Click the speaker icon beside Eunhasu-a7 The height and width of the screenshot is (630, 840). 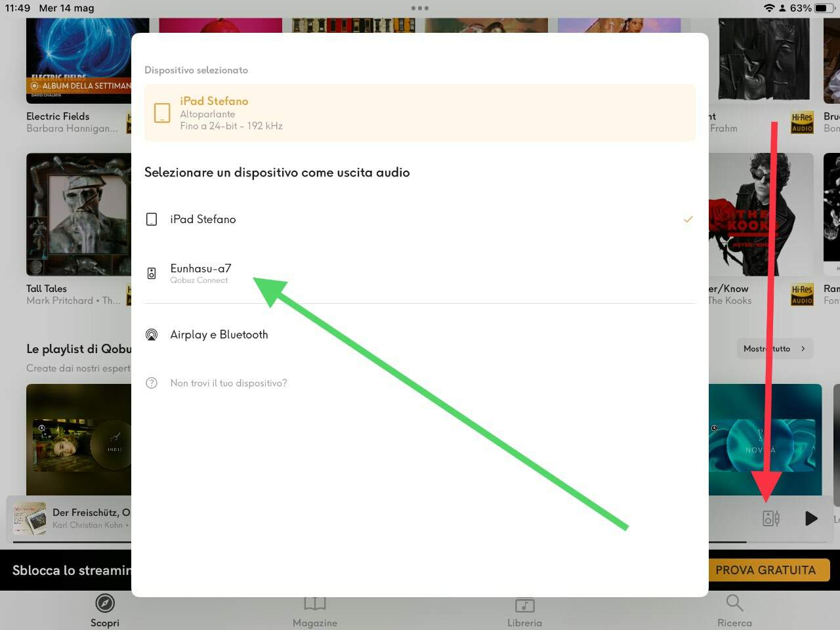click(x=152, y=274)
